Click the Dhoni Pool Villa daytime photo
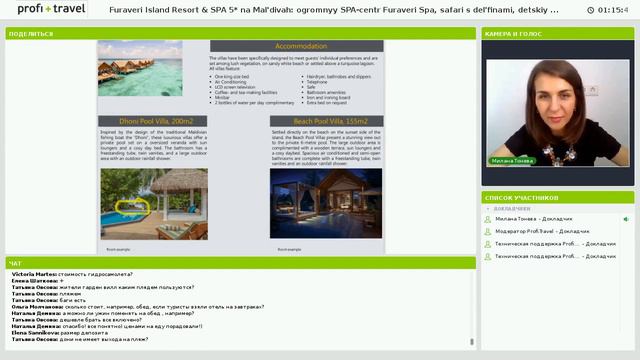The height and width of the screenshot is (360, 640). pyautogui.click(x=154, y=204)
